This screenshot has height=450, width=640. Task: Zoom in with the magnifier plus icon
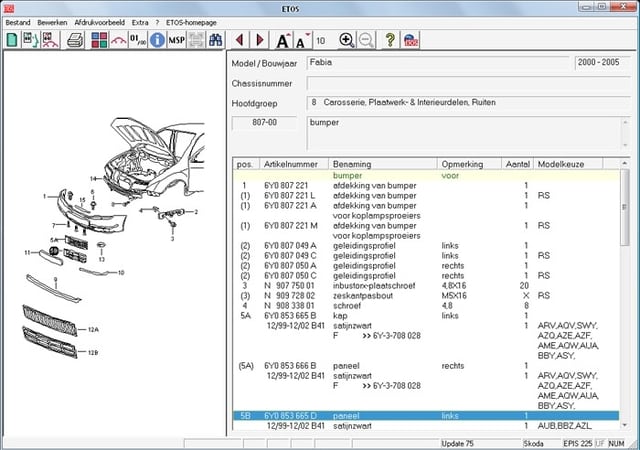pos(347,40)
